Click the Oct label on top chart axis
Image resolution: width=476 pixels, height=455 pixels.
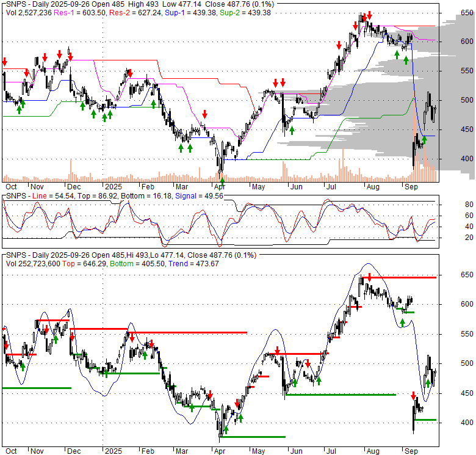[x=11, y=187]
